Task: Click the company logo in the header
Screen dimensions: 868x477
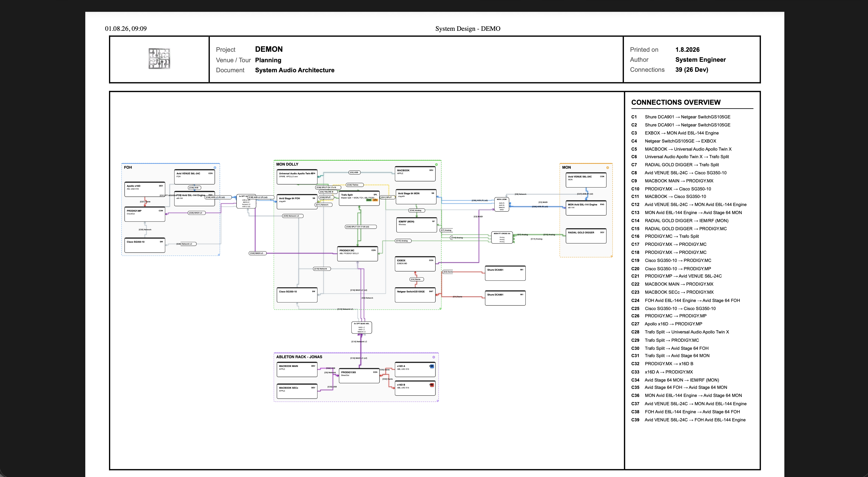Action: pyautogui.click(x=159, y=59)
